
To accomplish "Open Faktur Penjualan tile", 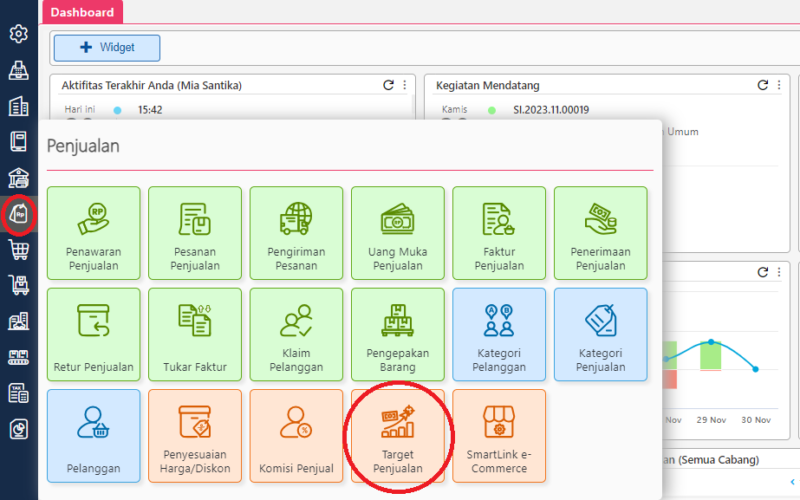I will click(499, 233).
